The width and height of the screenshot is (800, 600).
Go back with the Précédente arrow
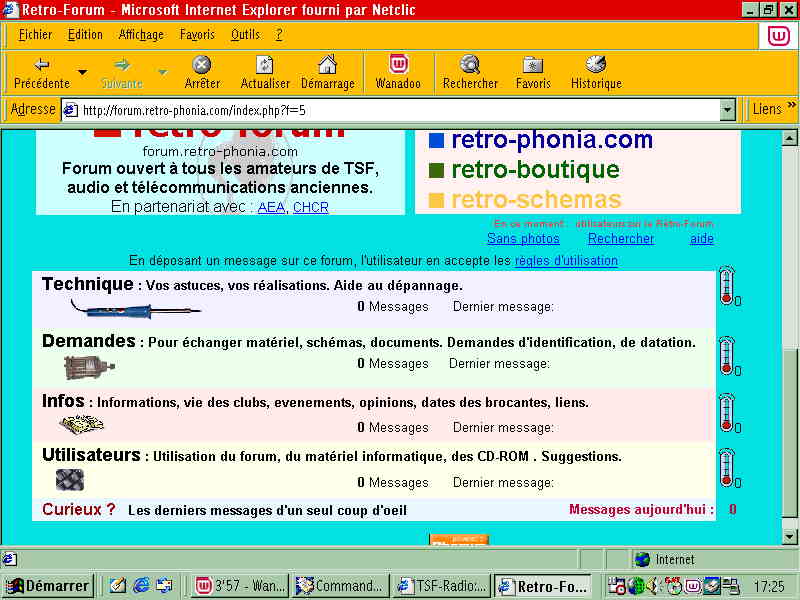point(41,72)
